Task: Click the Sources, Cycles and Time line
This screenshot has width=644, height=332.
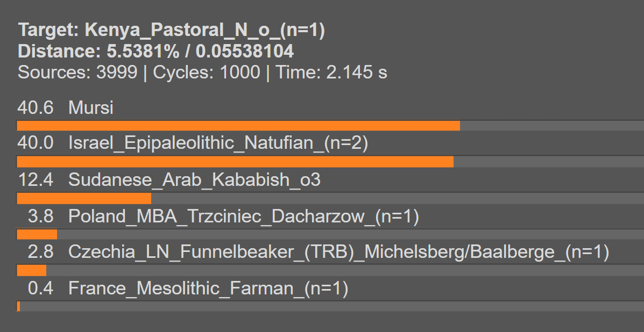Action: pos(202,72)
